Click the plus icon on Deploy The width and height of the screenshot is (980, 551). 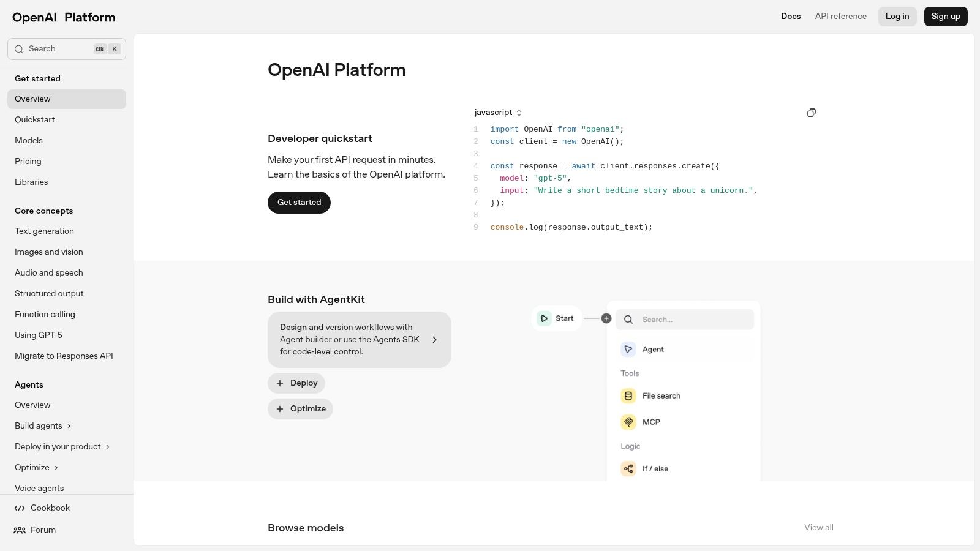tap(280, 383)
